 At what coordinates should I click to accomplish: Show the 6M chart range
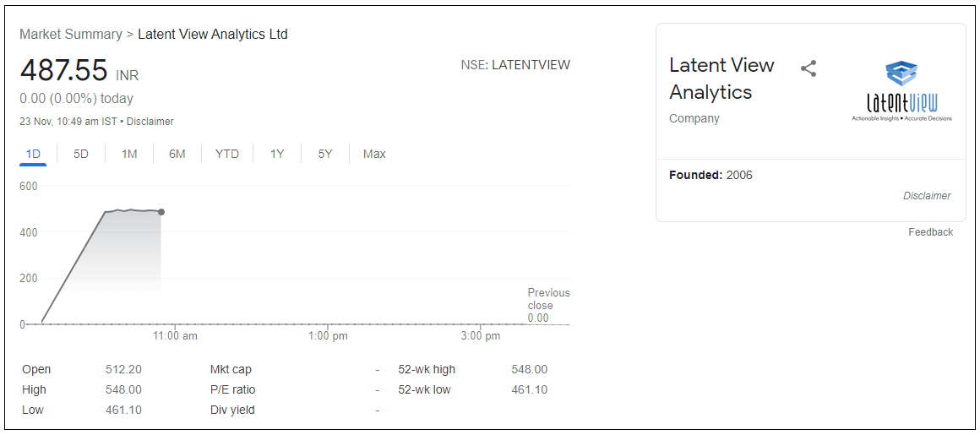click(177, 154)
